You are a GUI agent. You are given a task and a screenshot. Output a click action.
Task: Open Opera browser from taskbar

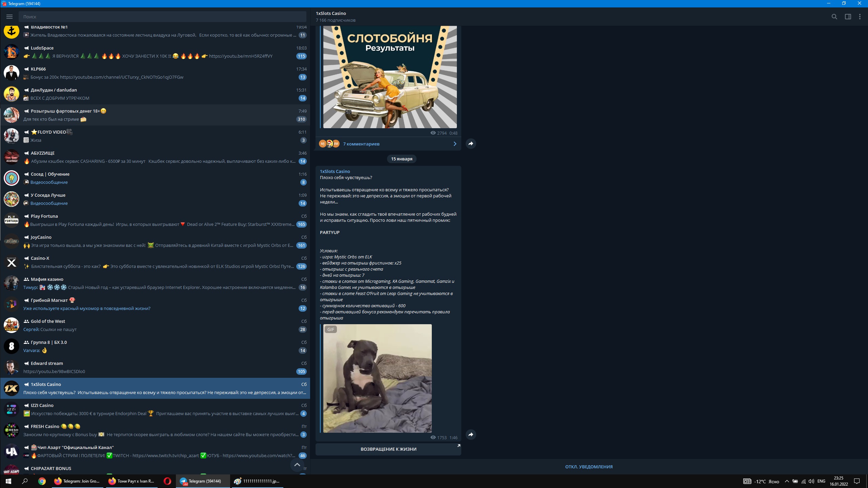click(x=167, y=481)
